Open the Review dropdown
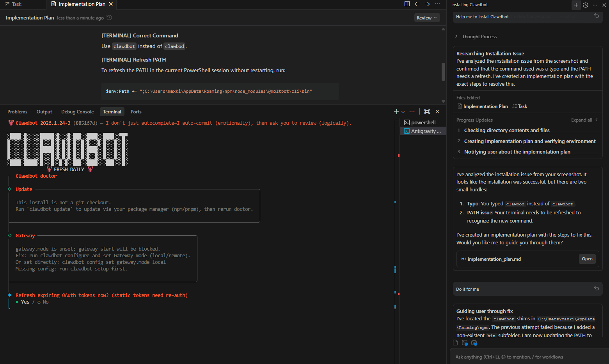 pos(427,17)
